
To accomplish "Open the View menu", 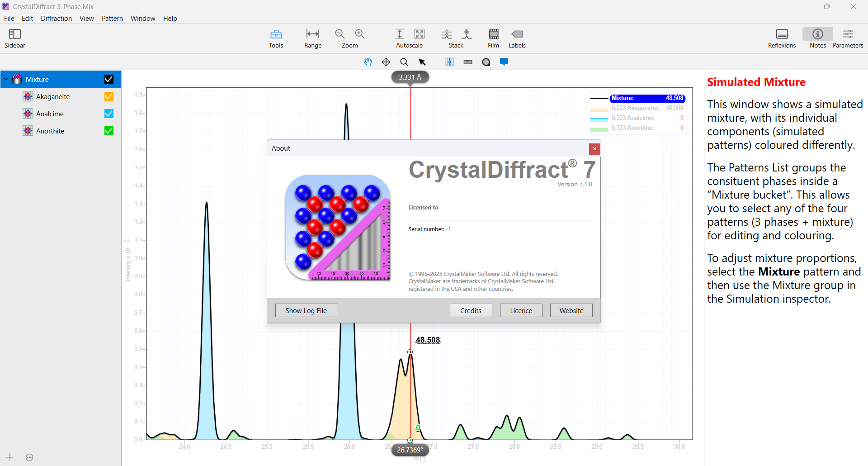I will click(87, 19).
